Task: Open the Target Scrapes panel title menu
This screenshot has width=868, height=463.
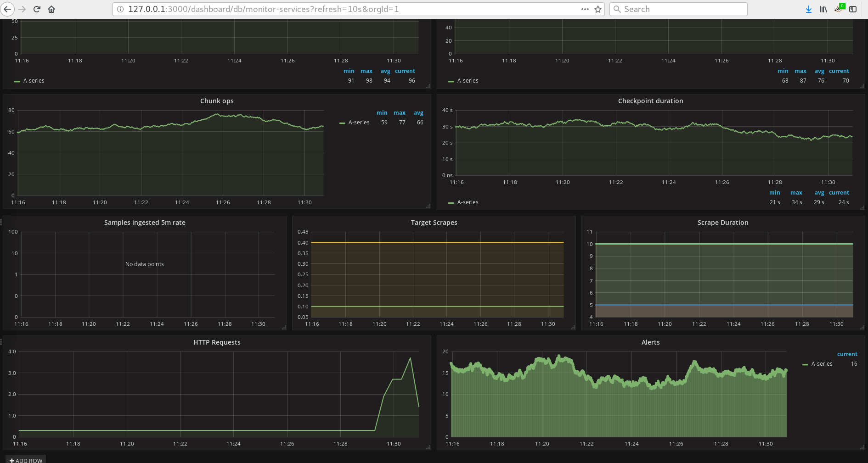Action: (434, 223)
